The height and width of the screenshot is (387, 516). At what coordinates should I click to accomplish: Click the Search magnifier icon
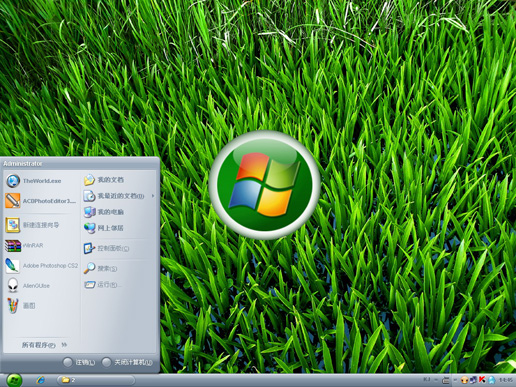click(x=89, y=268)
